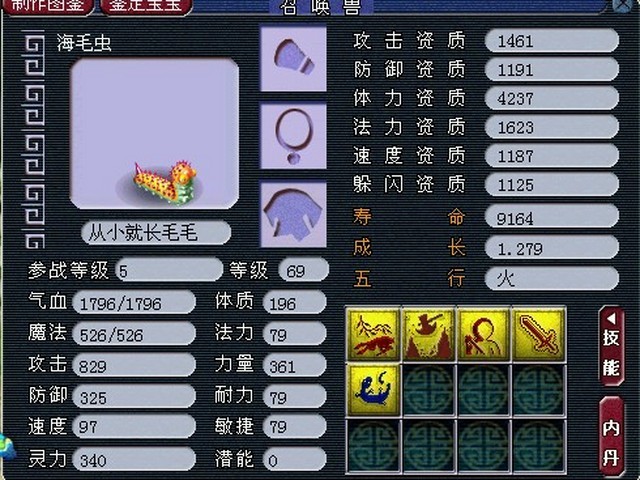Click the 制作图鉴 button
Image resolution: width=640 pixels, height=480 pixels.
tap(47, 7)
